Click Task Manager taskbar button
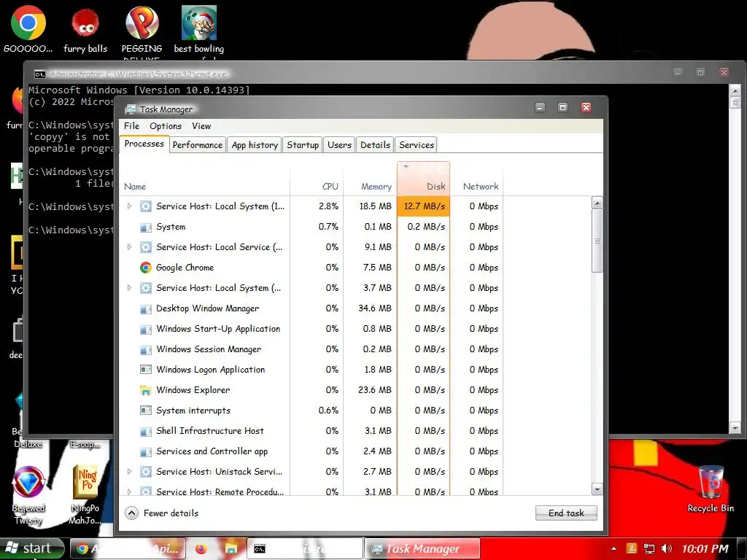The height and width of the screenshot is (560, 747). 422,549
